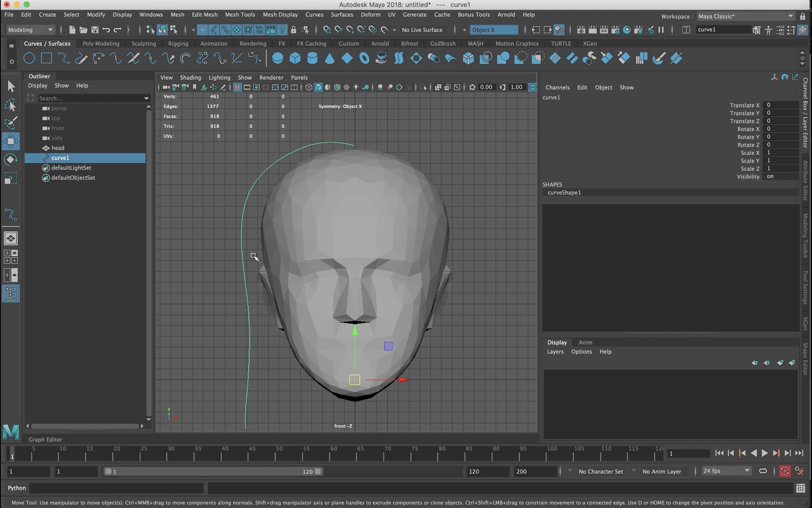This screenshot has width=812, height=508.
Task: Open the Modeling menu set dropdown
Action: tap(30, 30)
